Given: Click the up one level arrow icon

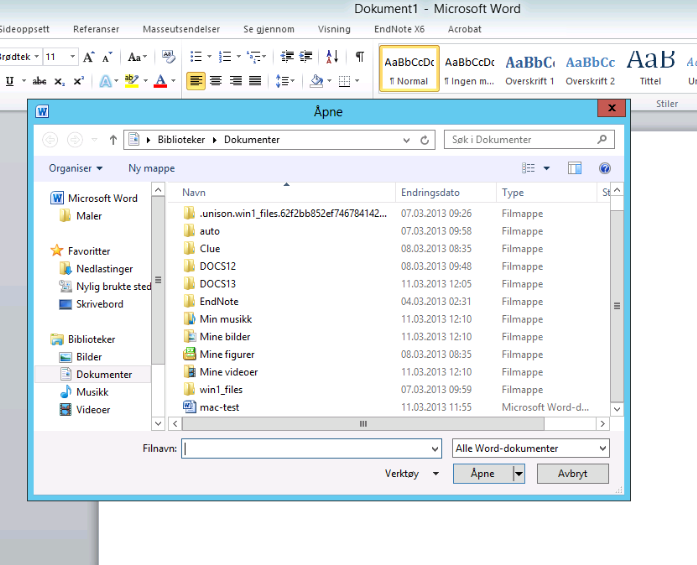Looking at the screenshot, I should coord(113,140).
